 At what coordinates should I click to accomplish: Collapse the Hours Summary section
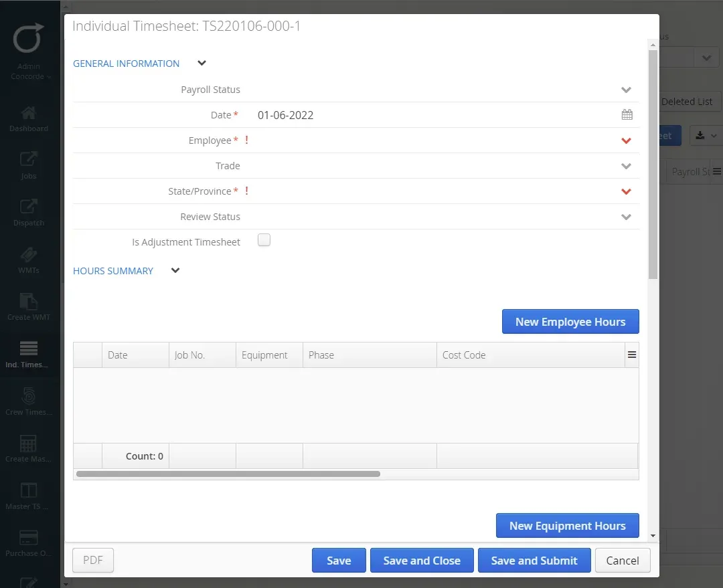[175, 271]
